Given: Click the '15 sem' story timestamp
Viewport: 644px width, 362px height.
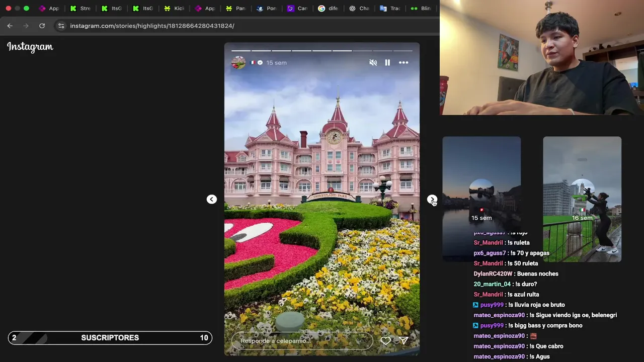Looking at the screenshot, I should point(276,63).
